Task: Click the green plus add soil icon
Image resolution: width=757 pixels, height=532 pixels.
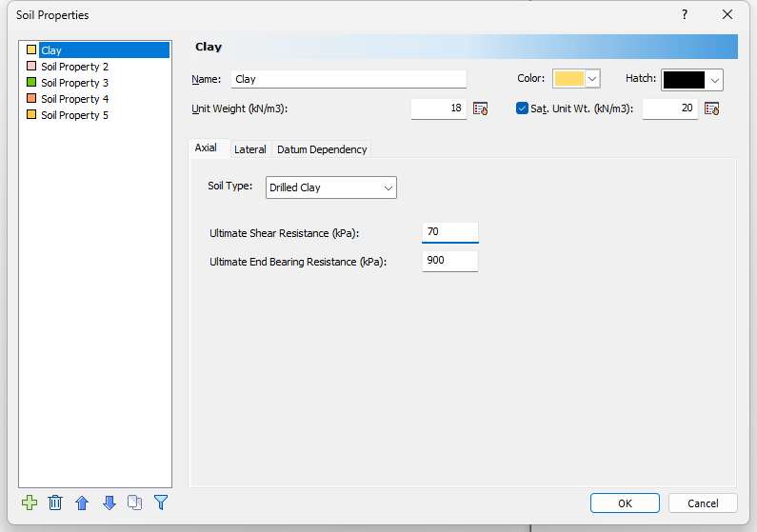Action: pos(30,502)
